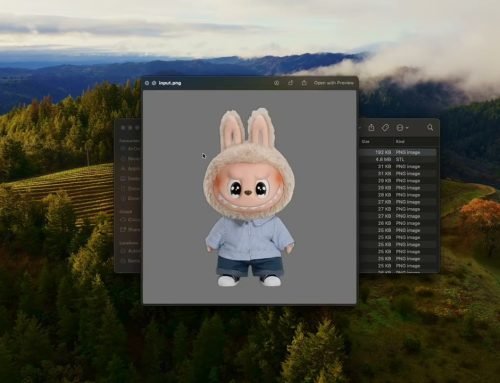Click the share icon in Finder toolbar

coord(371,127)
